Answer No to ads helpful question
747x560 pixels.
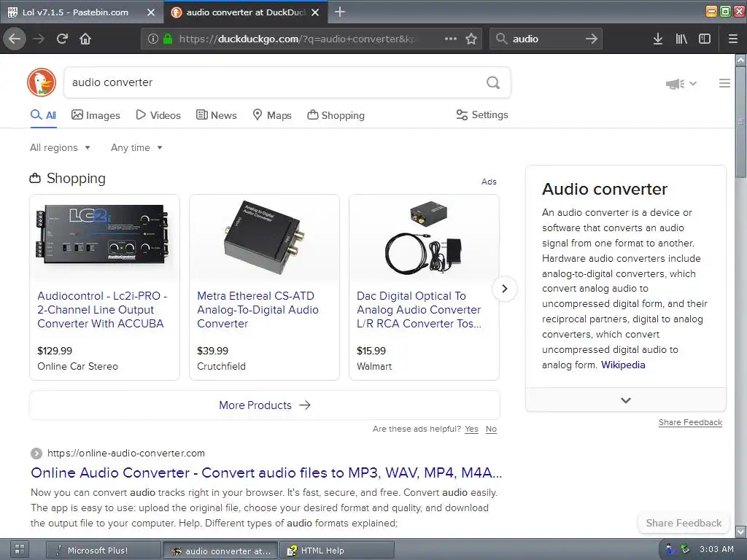[491, 429]
